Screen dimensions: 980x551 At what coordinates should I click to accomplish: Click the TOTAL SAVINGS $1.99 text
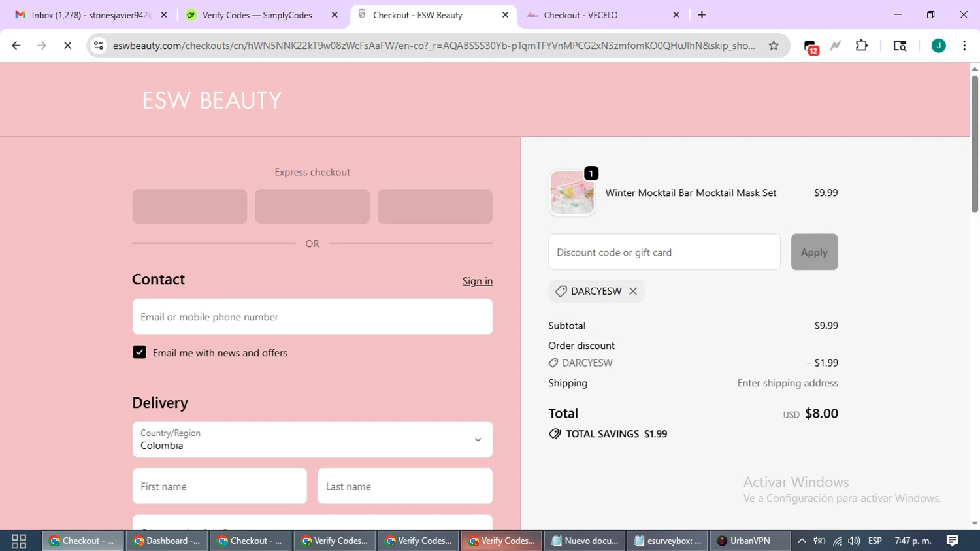(x=616, y=434)
